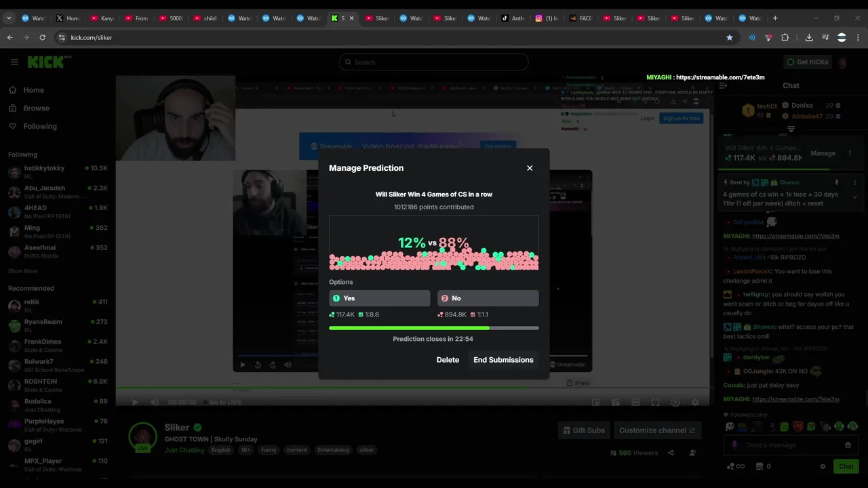Click Manage on chat prediction banner
Screen dimensions: 868x488
pyautogui.click(x=823, y=153)
